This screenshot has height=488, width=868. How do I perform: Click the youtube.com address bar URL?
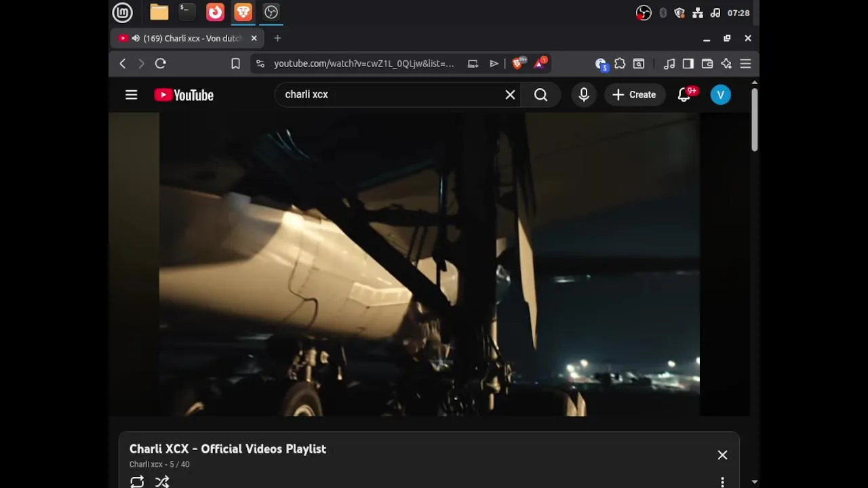click(364, 64)
